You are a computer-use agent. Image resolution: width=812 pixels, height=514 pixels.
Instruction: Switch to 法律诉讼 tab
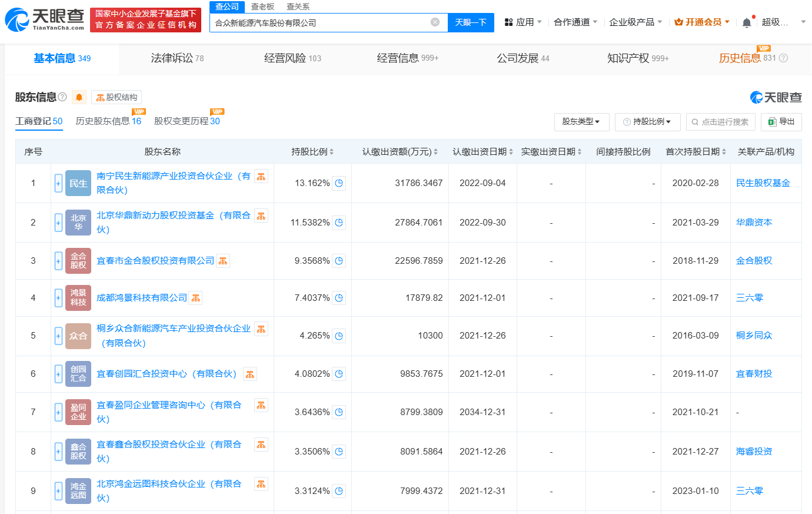pyautogui.click(x=177, y=58)
